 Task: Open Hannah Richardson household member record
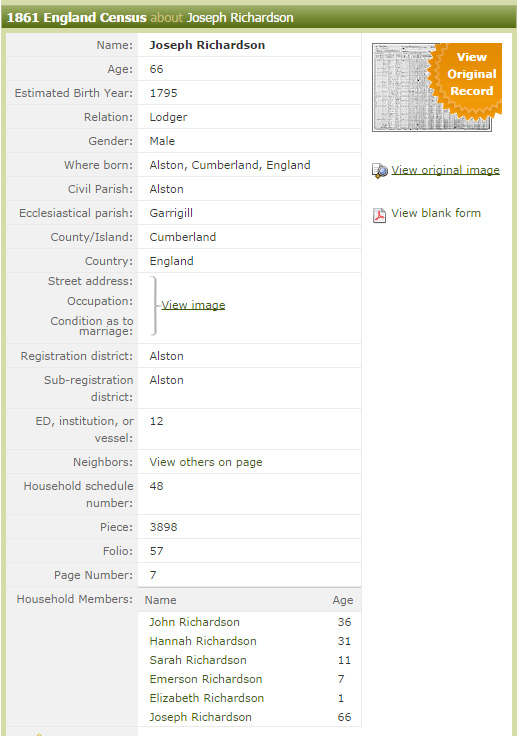pyautogui.click(x=203, y=641)
